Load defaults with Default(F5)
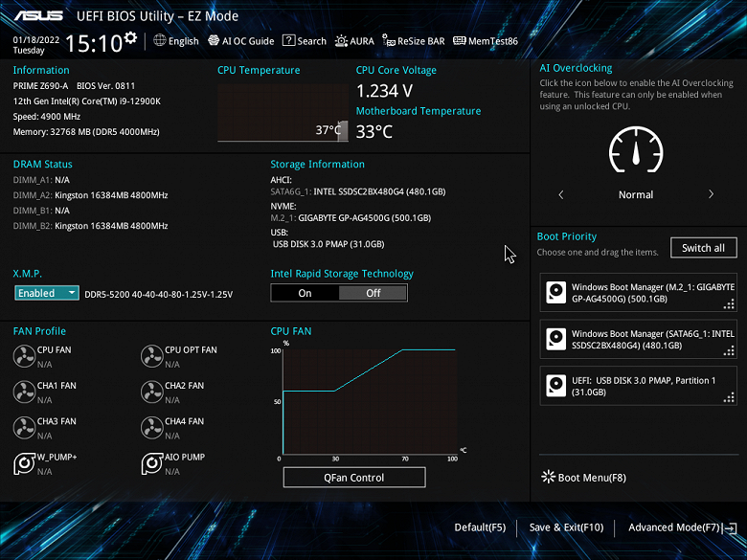The height and width of the screenshot is (560, 747). (x=480, y=527)
